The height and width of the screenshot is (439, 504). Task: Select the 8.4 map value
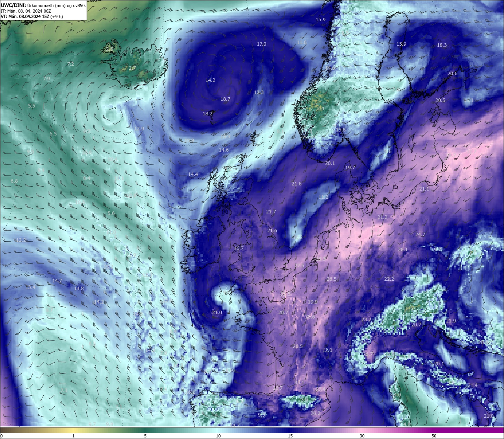coord(87,178)
